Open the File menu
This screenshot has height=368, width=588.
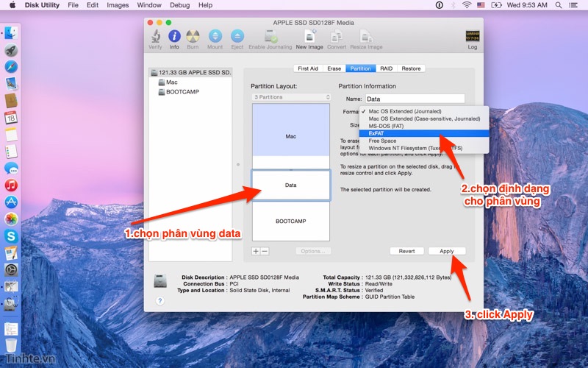point(73,5)
